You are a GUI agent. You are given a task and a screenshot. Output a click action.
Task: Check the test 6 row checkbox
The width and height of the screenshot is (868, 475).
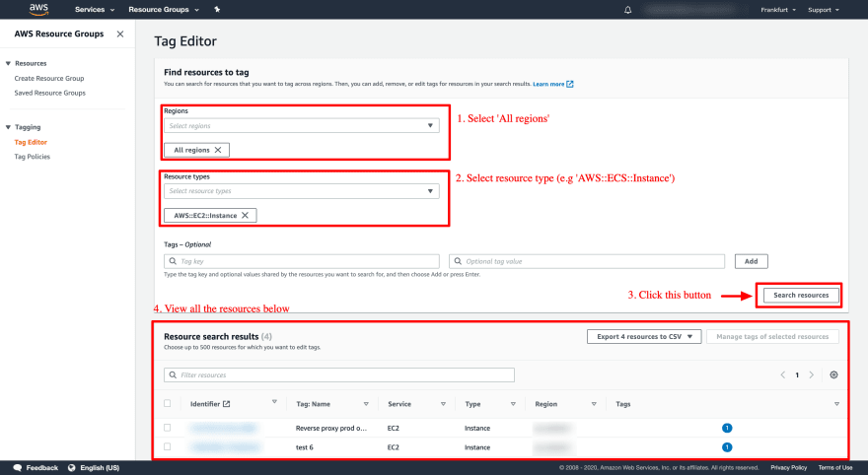pyautogui.click(x=167, y=446)
